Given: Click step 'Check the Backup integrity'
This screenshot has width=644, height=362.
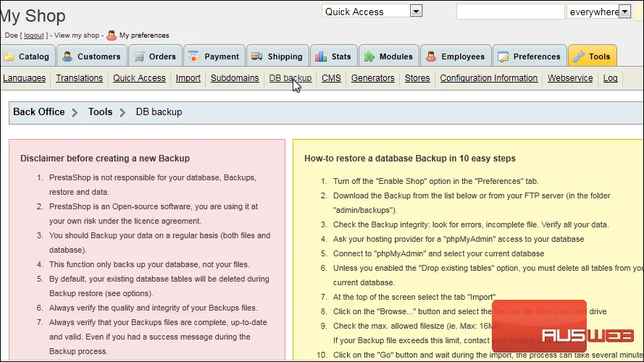Looking at the screenshot, I should (471, 224).
